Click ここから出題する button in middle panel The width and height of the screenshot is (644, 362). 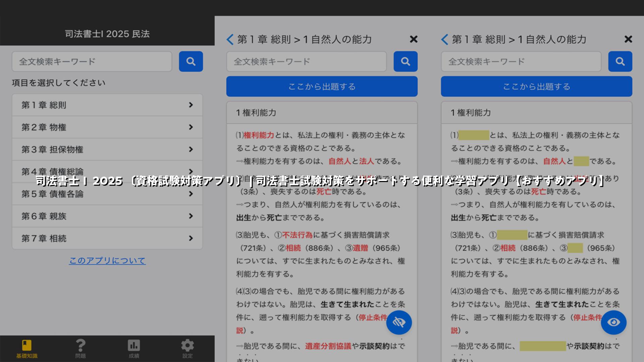(x=322, y=86)
